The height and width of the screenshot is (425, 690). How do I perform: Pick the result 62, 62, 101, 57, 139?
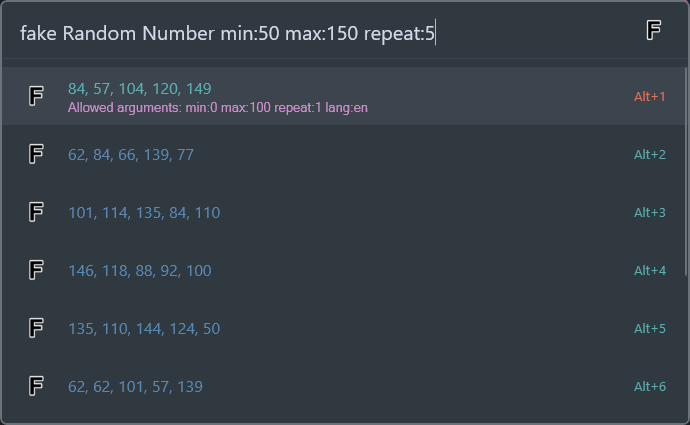(135, 386)
